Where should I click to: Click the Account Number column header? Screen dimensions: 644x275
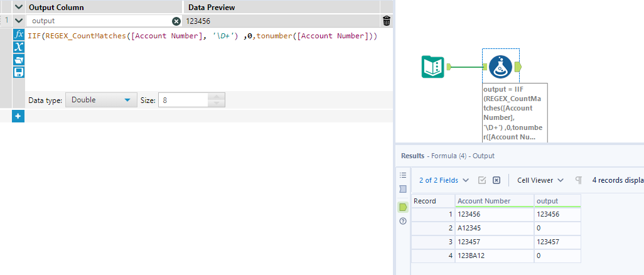pyautogui.click(x=494, y=201)
